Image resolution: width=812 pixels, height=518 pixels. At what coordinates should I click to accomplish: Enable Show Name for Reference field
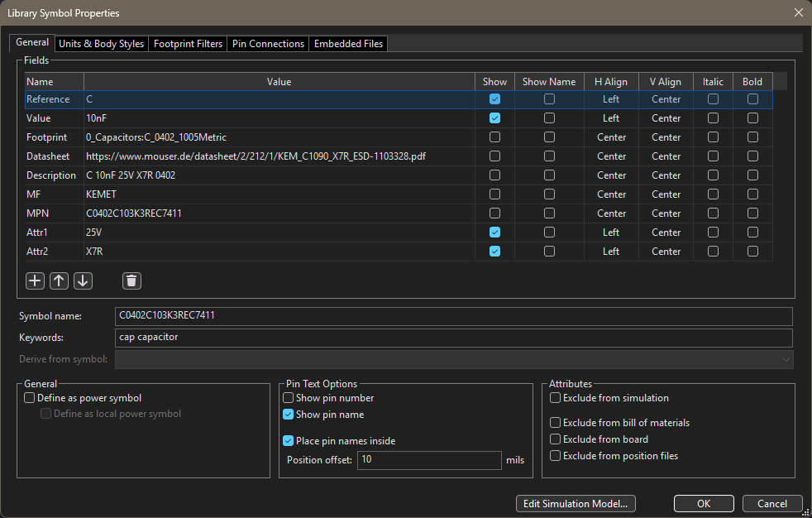point(549,99)
